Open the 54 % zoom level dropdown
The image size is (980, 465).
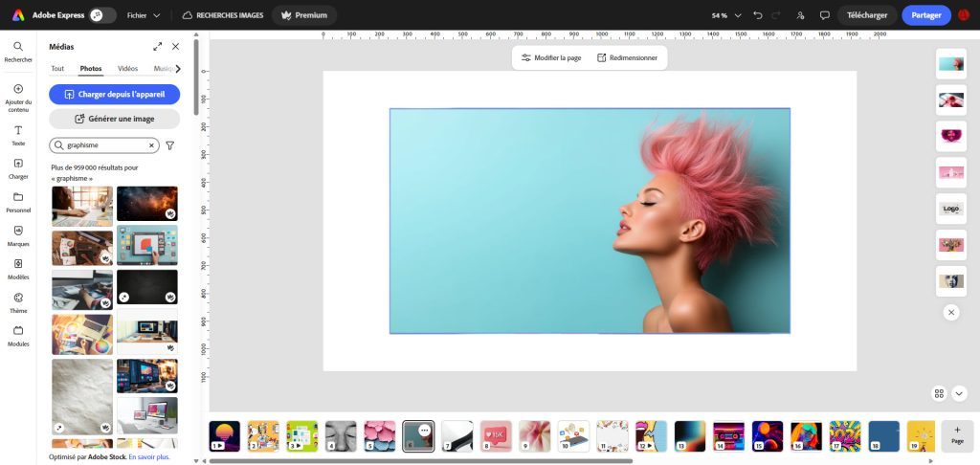point(726,15)
